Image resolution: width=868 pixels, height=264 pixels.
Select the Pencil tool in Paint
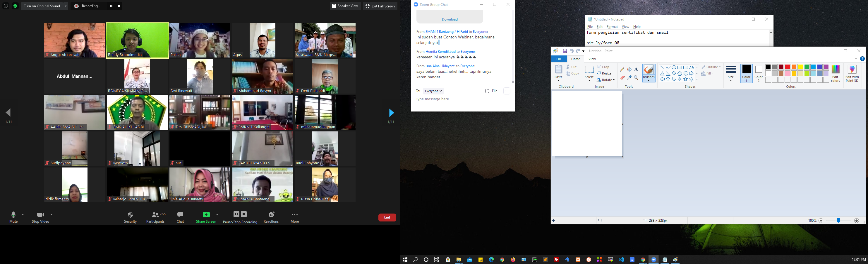click(622, 70)
